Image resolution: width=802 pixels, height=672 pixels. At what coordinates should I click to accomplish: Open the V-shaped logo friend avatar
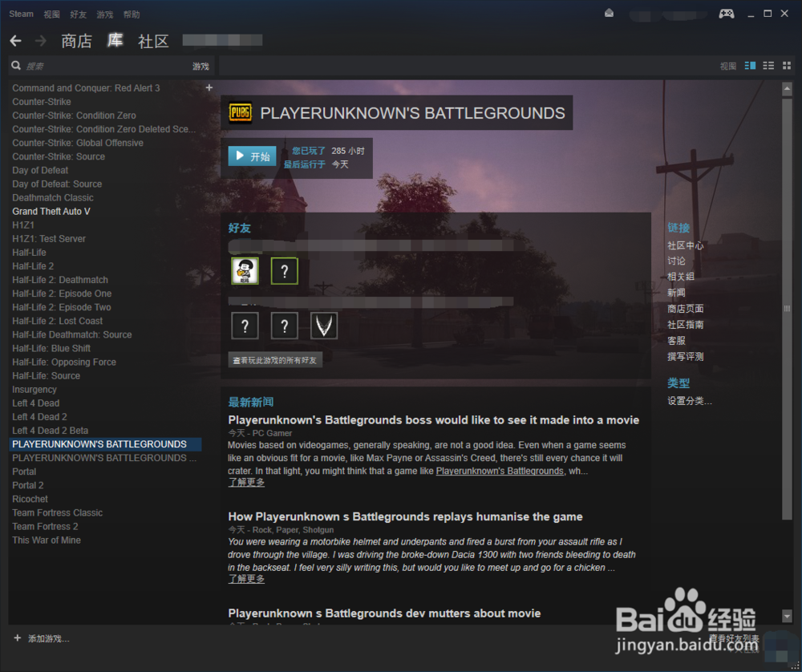(x=324, y=326)
